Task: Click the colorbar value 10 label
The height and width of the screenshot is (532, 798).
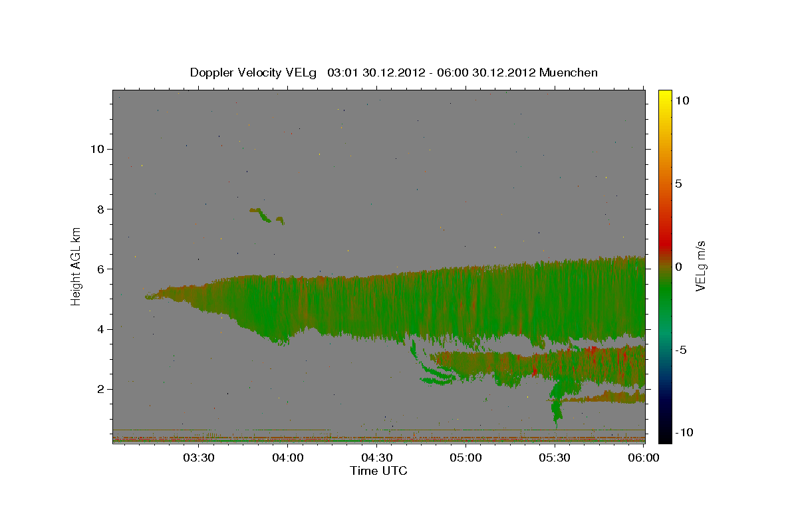Action: click(x=682, y=100)
